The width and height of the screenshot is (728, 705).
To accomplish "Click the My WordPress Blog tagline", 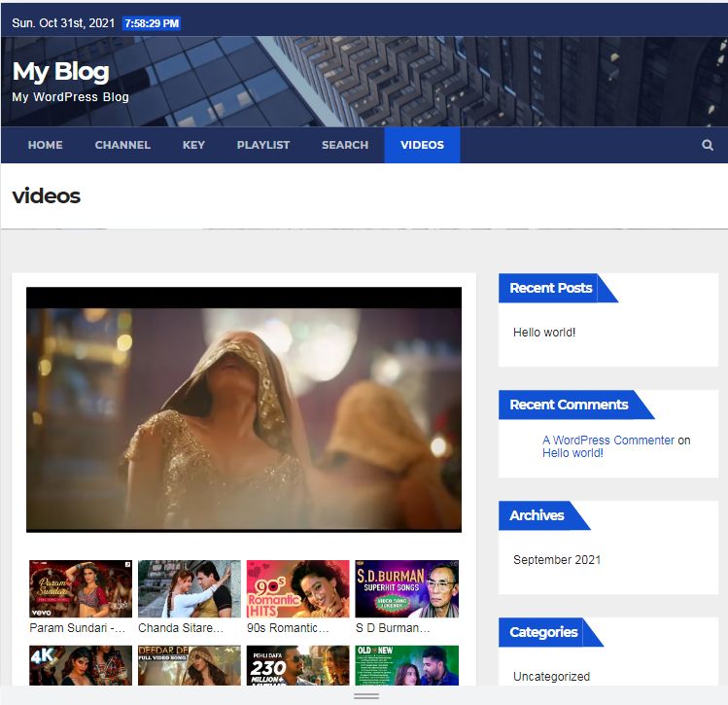I will 70,97.
